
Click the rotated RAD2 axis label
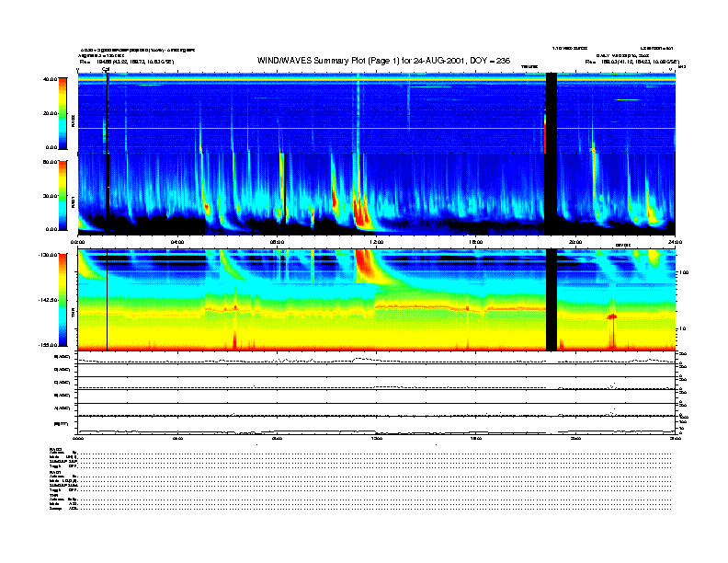[x=73, y=122]
